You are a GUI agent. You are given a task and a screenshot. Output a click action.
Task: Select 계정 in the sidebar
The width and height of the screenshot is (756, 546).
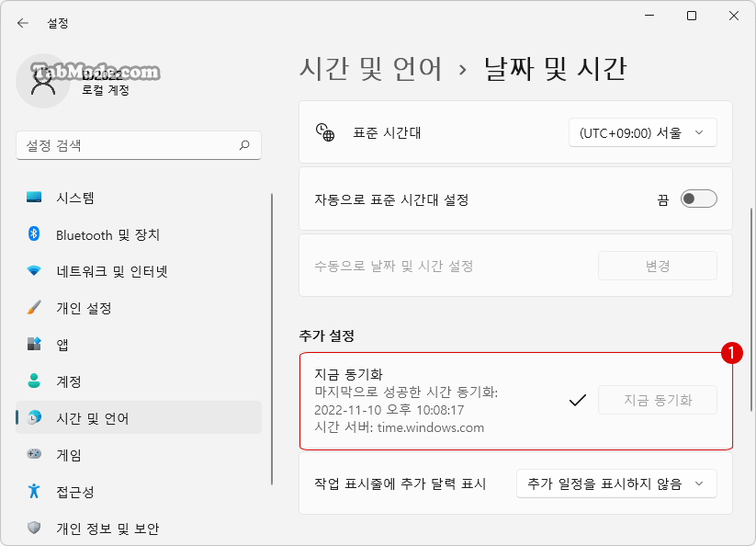click(x=69, y=381)
